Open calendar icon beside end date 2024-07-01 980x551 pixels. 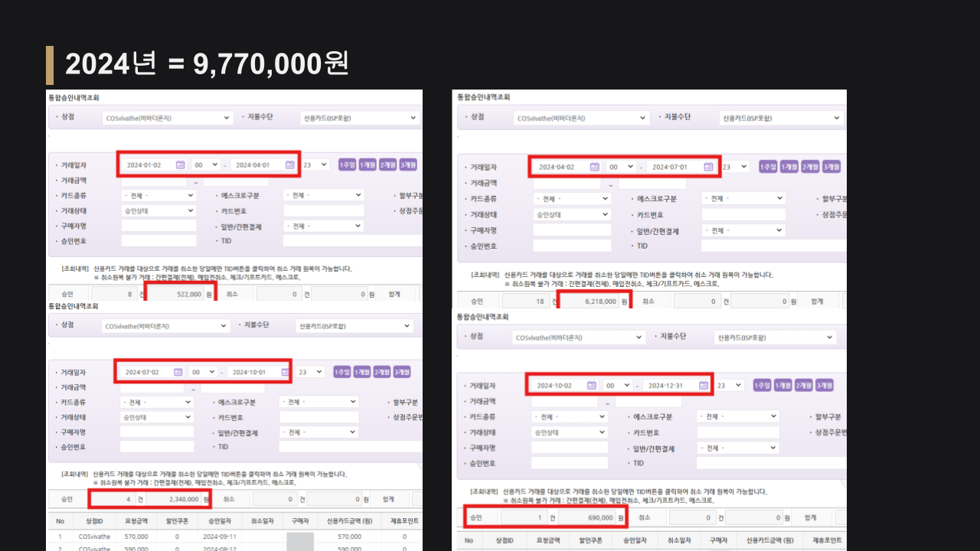[x=708, y=167]
